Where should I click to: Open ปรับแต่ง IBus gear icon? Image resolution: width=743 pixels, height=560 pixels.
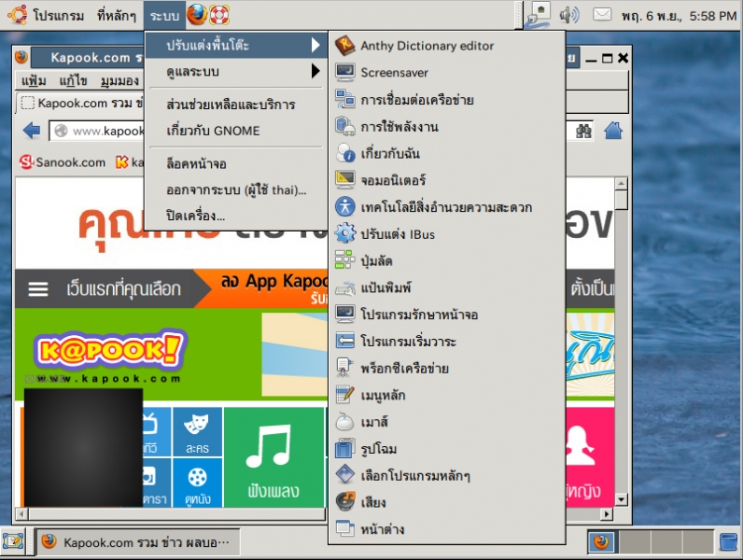tap(345, 233)
